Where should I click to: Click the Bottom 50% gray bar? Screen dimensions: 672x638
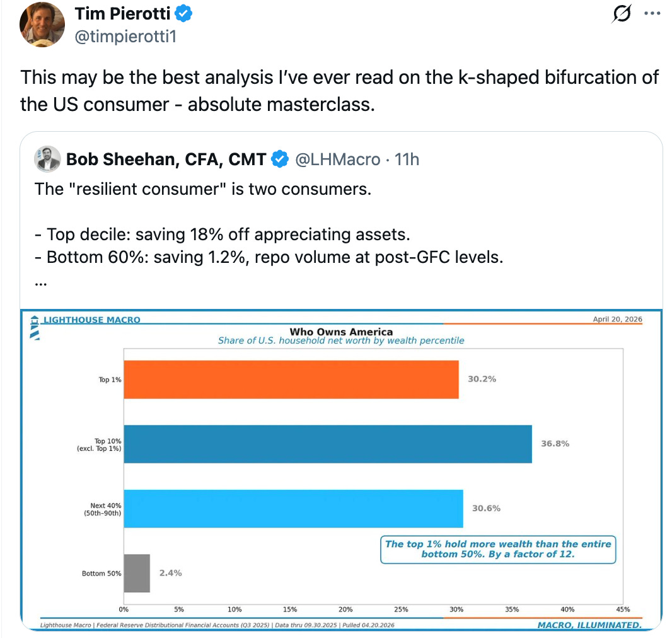click(x=136, y=573)
